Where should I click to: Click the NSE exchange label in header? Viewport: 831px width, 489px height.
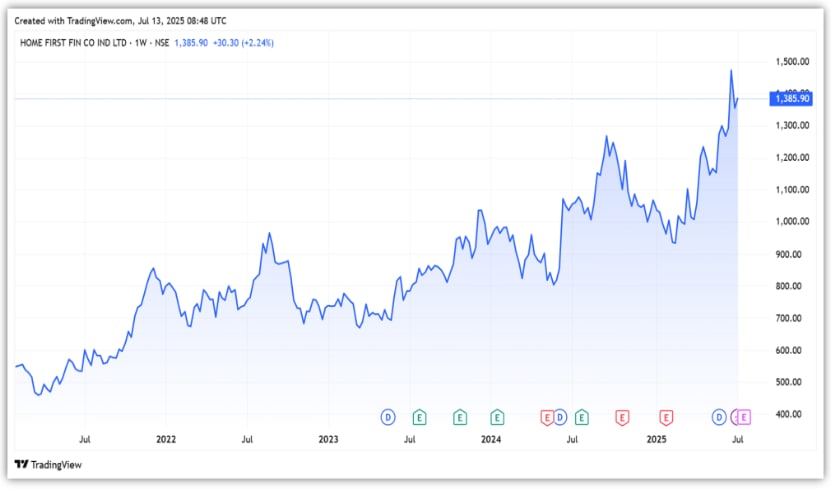[159, 43]
